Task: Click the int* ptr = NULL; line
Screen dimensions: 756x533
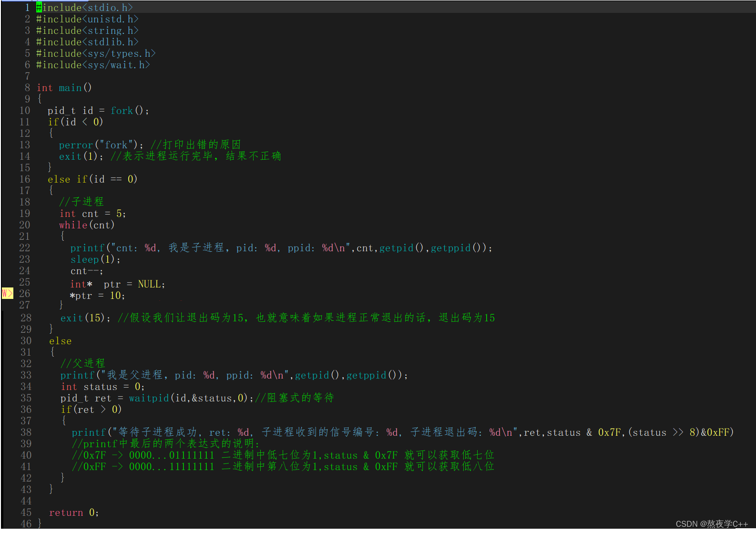Action: click(118, 284)
